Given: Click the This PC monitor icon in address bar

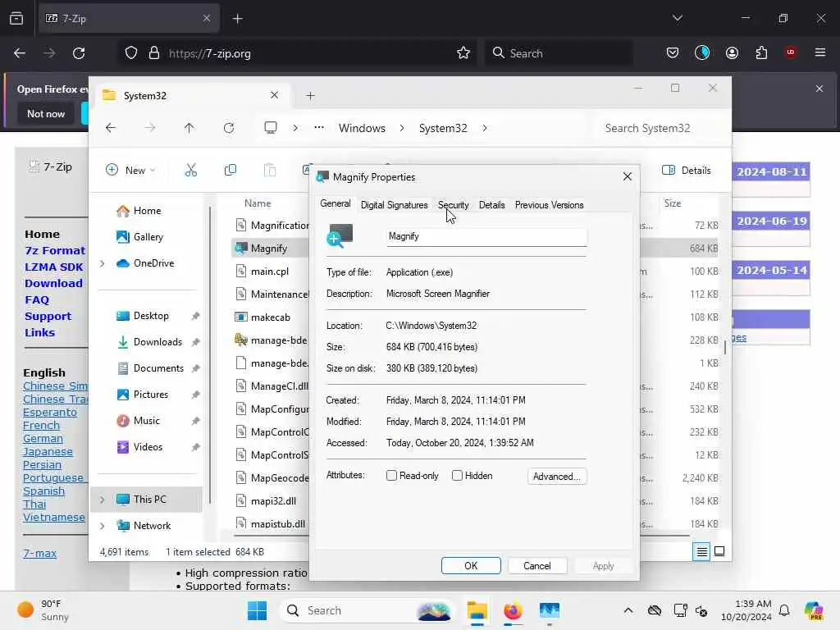Looking at the screenshot, I should [271, 128].
